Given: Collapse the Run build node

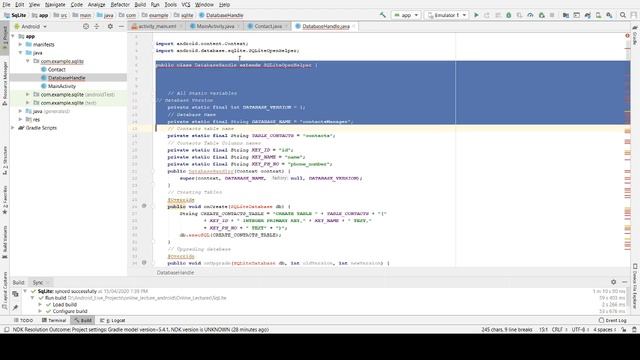Looking at the screenshot, I should click(x=33, y=298).
